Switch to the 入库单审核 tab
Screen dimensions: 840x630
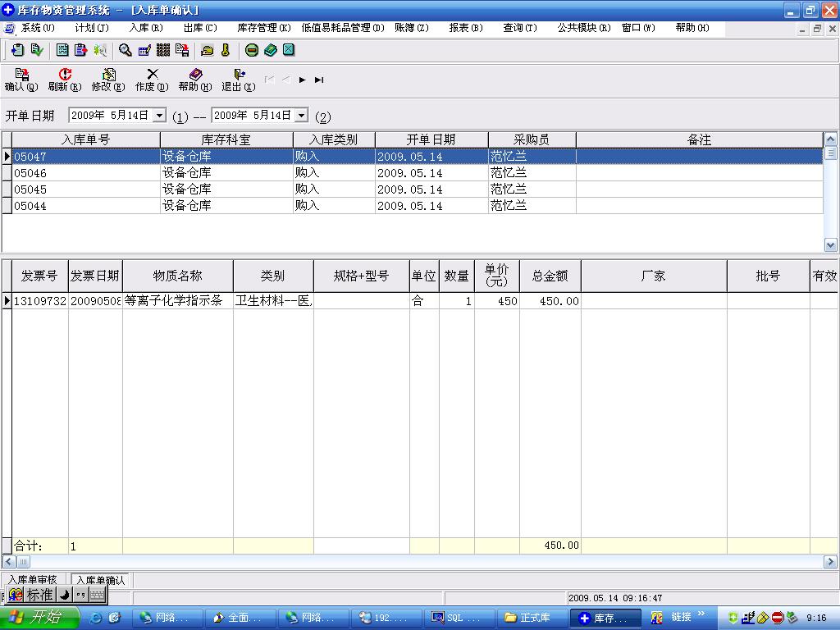[x=32, y=580]
